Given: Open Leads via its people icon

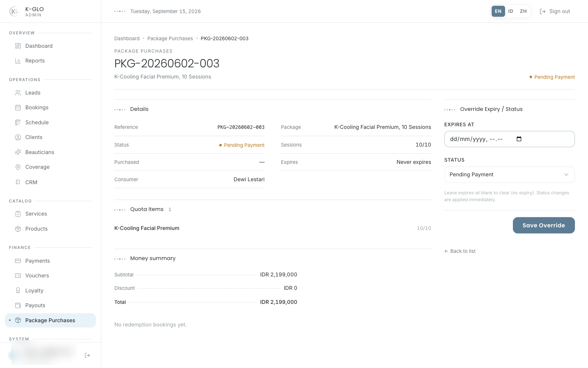Looking at the screenshot, I should tap(18, 93).
